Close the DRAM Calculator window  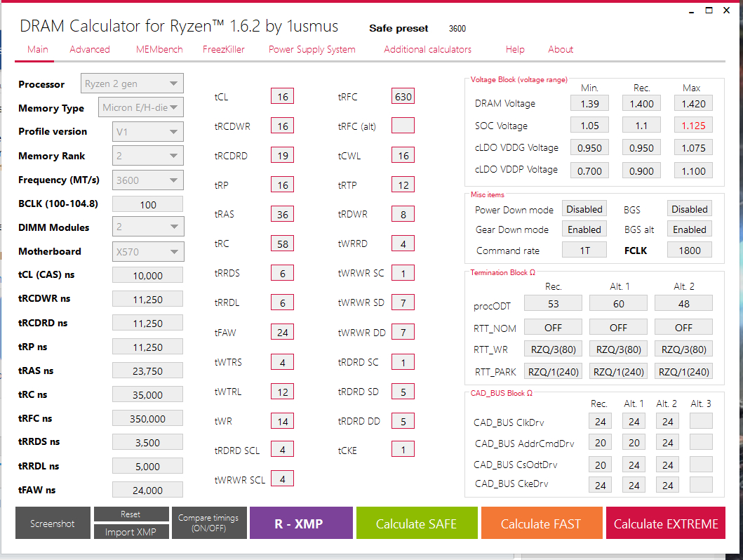(726, 11)
